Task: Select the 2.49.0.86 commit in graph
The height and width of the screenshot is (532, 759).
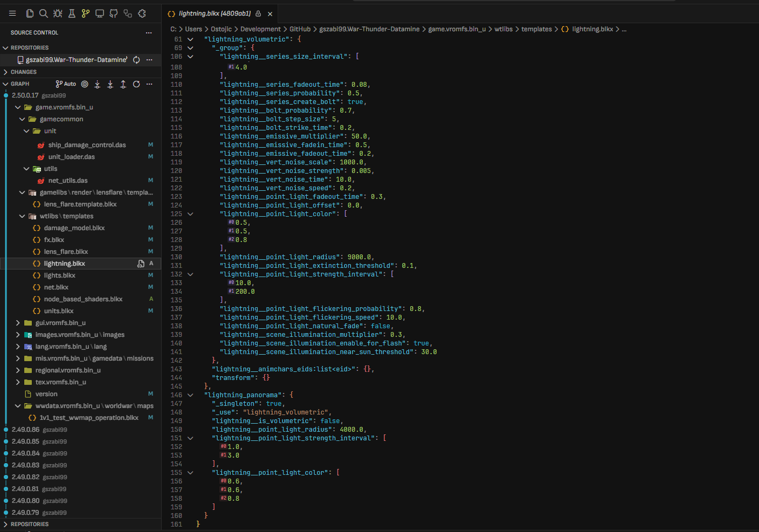Action: pos(26,430)
